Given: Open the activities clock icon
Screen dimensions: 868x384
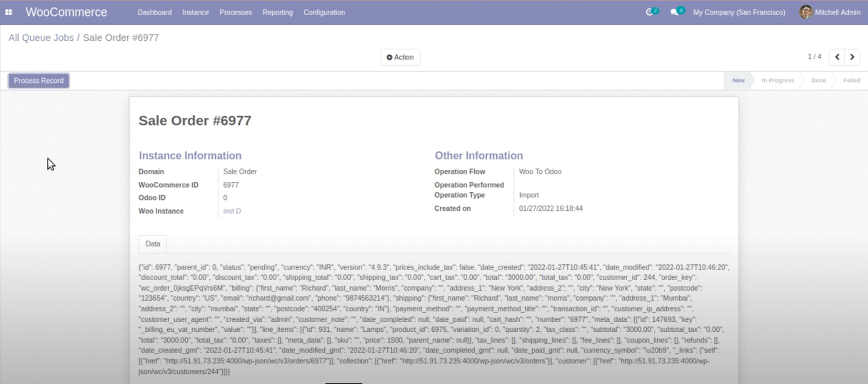Looking at the screenshot, I should [651, 12].
